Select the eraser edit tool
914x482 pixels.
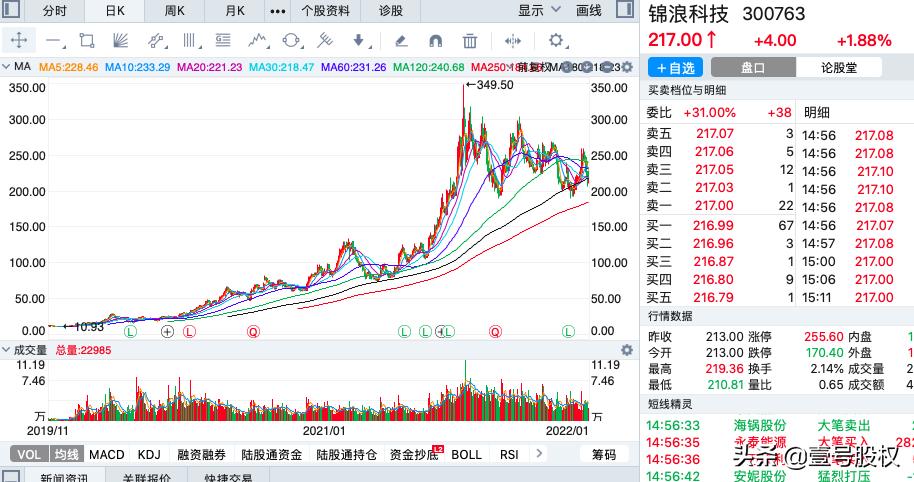[x=400, y=41]
